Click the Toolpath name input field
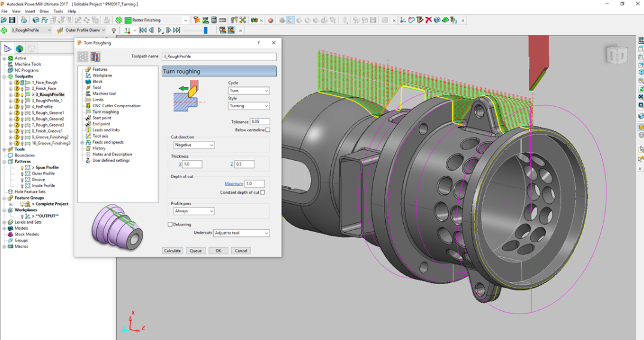Screen dimensions: 644x340 (219, 56)
